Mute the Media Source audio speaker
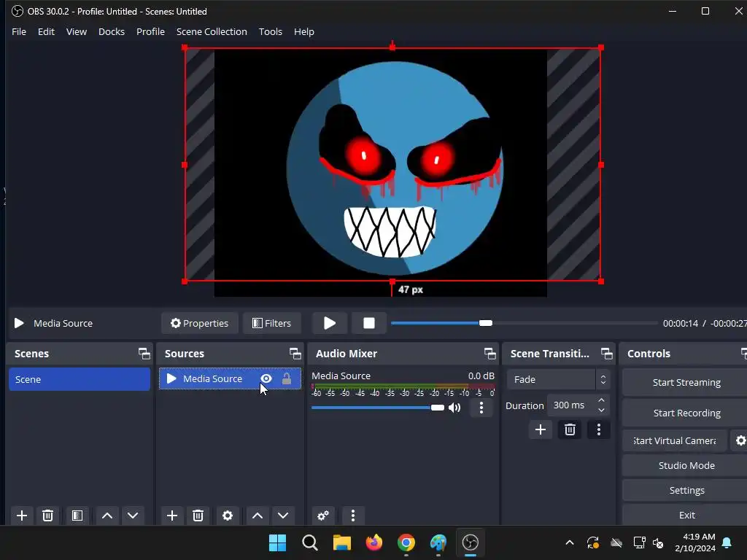 coord(454,408)
